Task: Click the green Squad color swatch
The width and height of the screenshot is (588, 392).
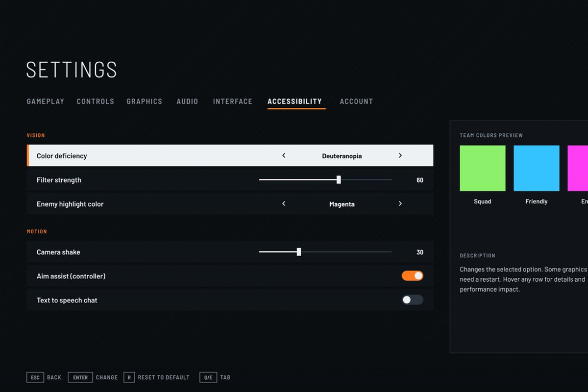Action: click(483, 168)
